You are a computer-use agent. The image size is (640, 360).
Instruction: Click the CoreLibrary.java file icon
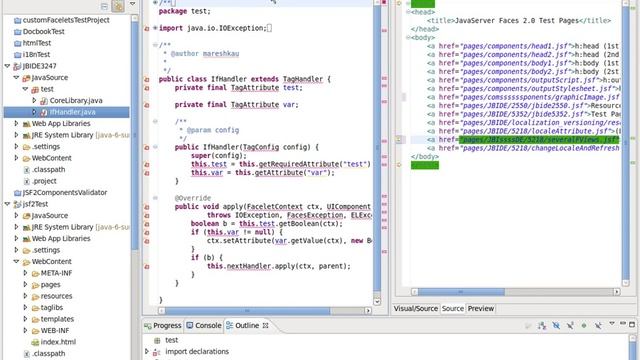(x=44, y=100)
